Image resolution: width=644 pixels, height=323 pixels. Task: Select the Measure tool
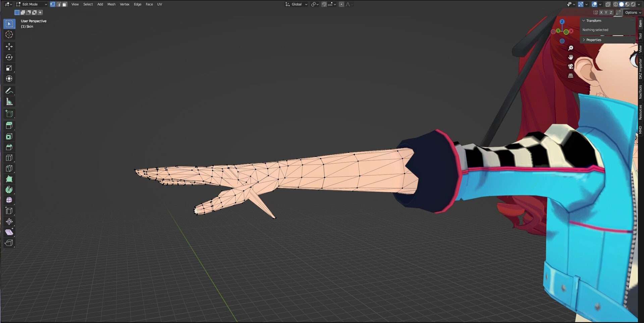[9, 101]
